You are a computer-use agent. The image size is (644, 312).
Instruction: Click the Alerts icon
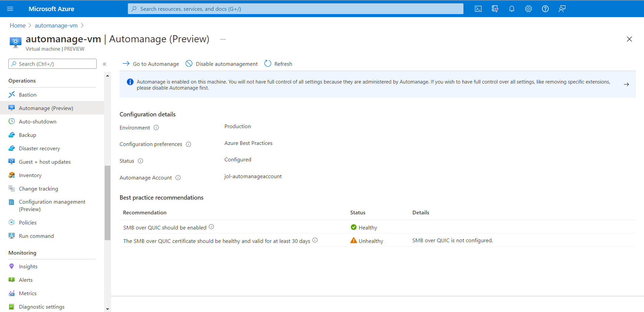pos(12,280)
